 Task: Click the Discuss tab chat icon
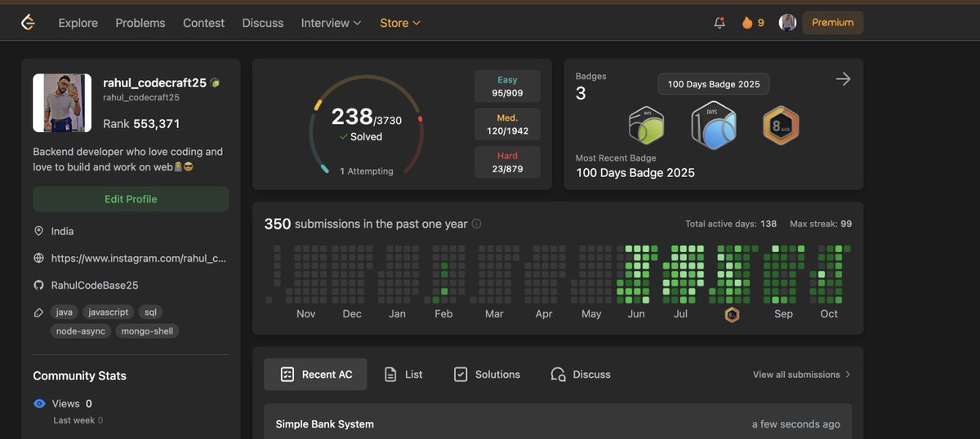click(558, 375)
